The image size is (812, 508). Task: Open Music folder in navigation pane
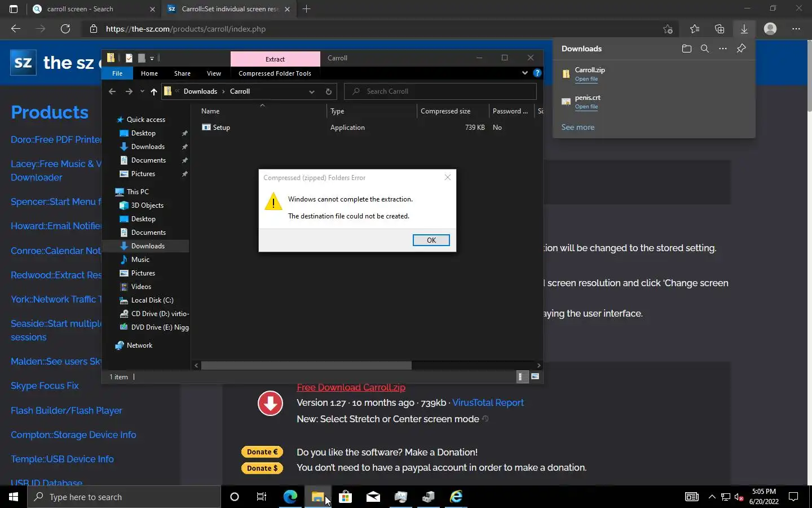(x=140, y=260)
